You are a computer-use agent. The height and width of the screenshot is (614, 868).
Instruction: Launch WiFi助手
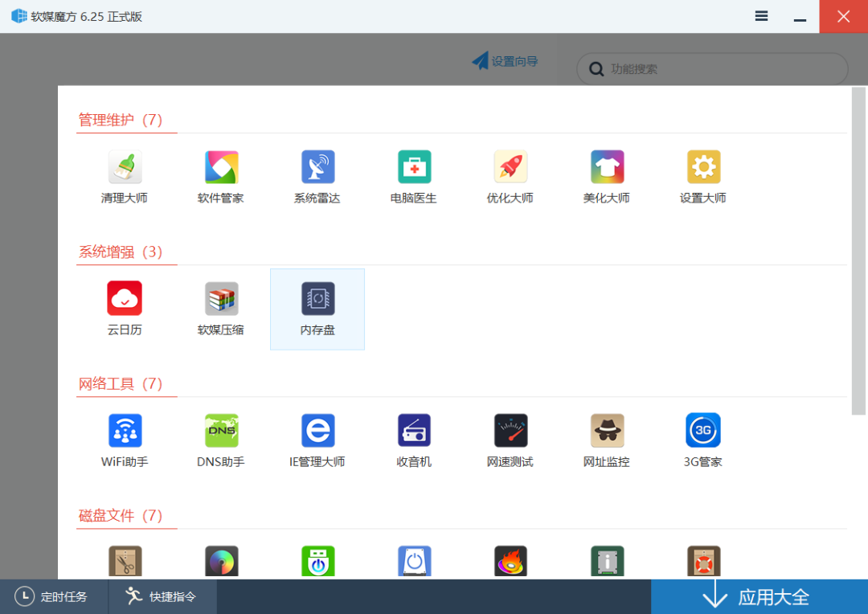(x=125, y=440)
